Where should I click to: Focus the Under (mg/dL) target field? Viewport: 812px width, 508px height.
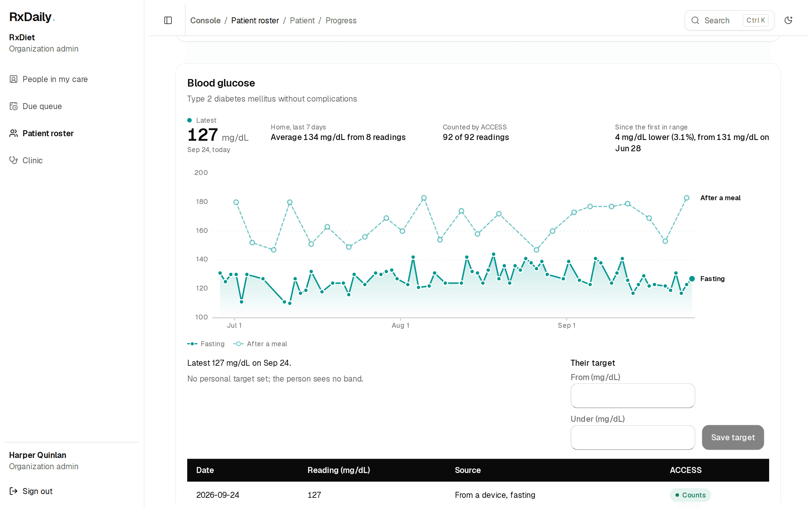pyautogui.click(x=633, y=437)
